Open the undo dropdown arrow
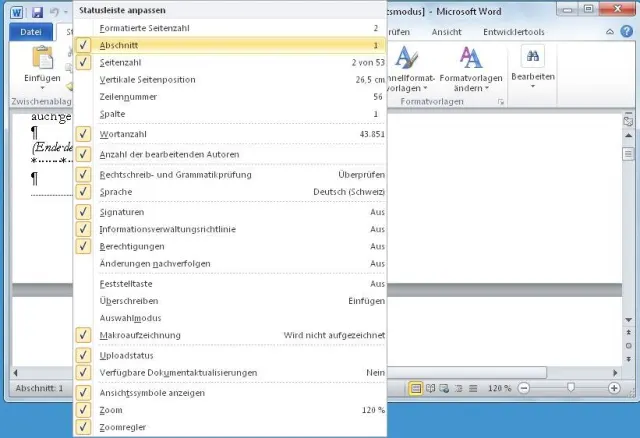Viewport: 640px width, 438px height. (x=67, y=11)
